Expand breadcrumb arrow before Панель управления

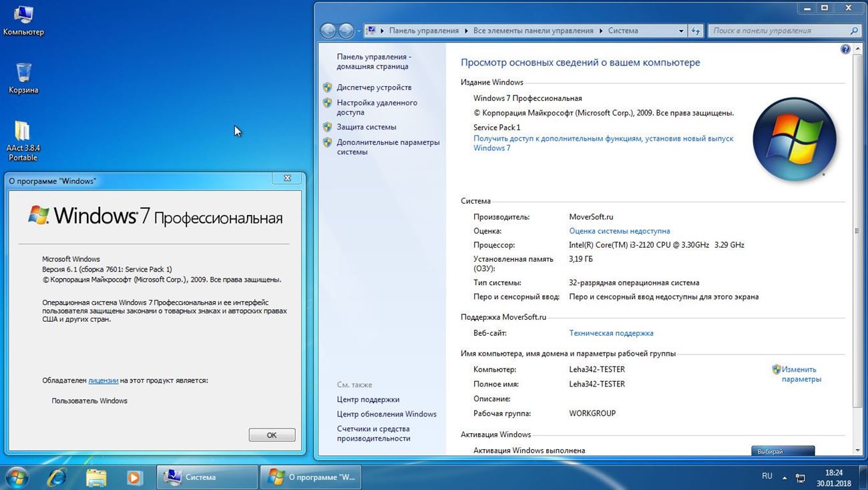coord(383,31)
